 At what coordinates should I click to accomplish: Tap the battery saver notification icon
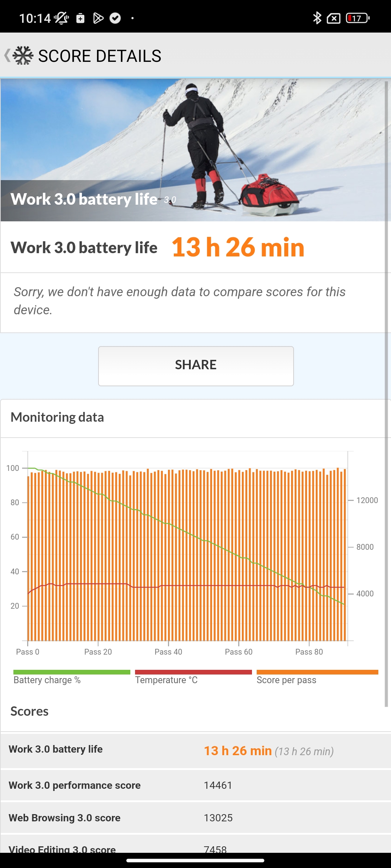point(80,18)
